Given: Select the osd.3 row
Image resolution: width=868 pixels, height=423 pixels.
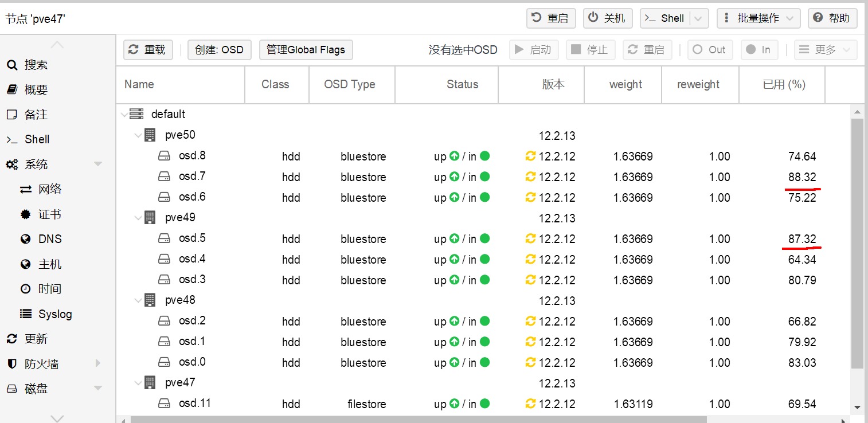Looking at the screenshot, I should pyautogui.click(x=483, y=280).
